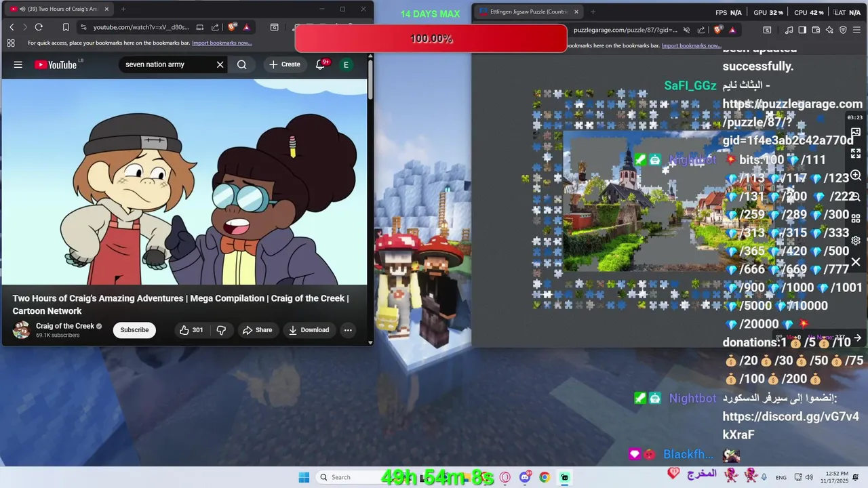Screen dimensions: 868x488
Task: Open Brave Shields in puzzle window
Action: click(x=718, y=30)
